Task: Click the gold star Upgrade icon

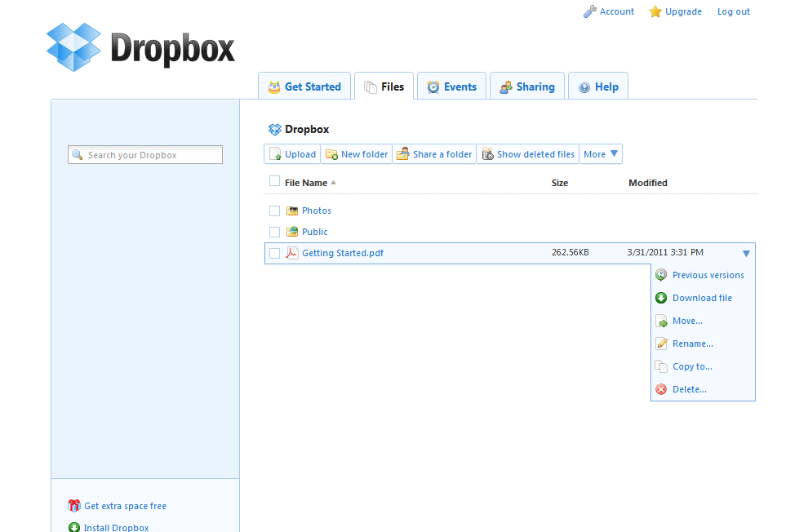Action: tap(655, 11)
